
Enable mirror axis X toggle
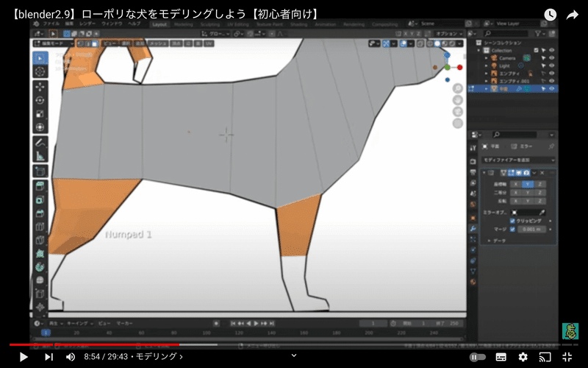pyautogui.click(x=516, y=184)
